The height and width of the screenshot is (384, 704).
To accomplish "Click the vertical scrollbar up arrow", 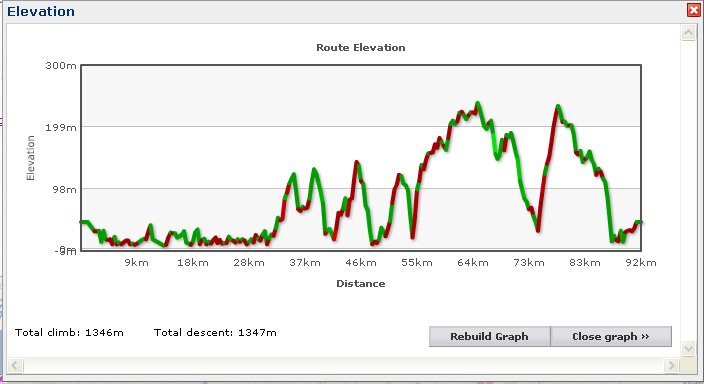I will point(688,33).
